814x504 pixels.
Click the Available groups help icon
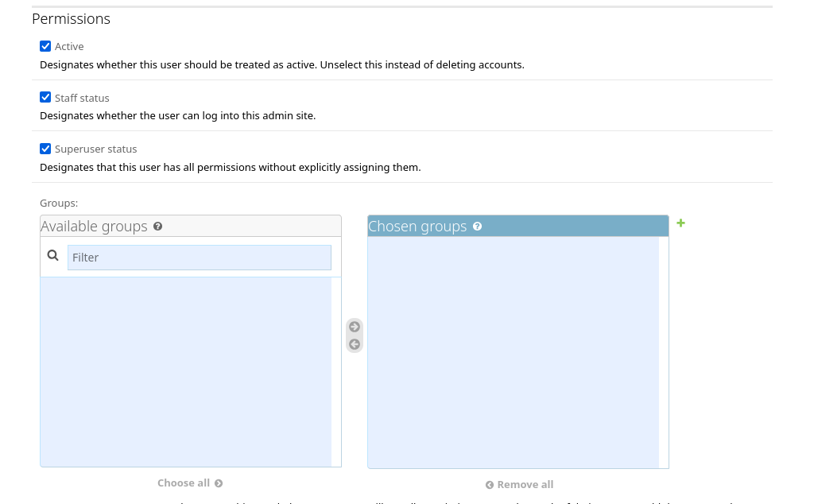point(158,227)
